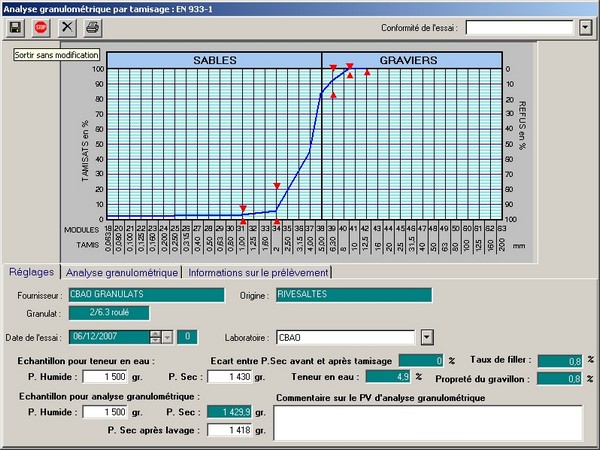The image size is (600, 450).
Task: Click the Date de l'essai stepper arrows
Action: point(168,337)
